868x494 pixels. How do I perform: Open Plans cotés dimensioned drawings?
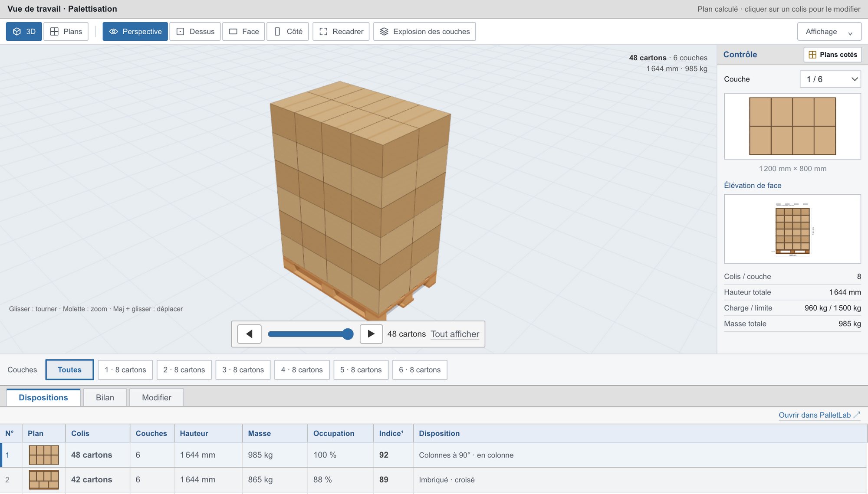click(832, 55)
